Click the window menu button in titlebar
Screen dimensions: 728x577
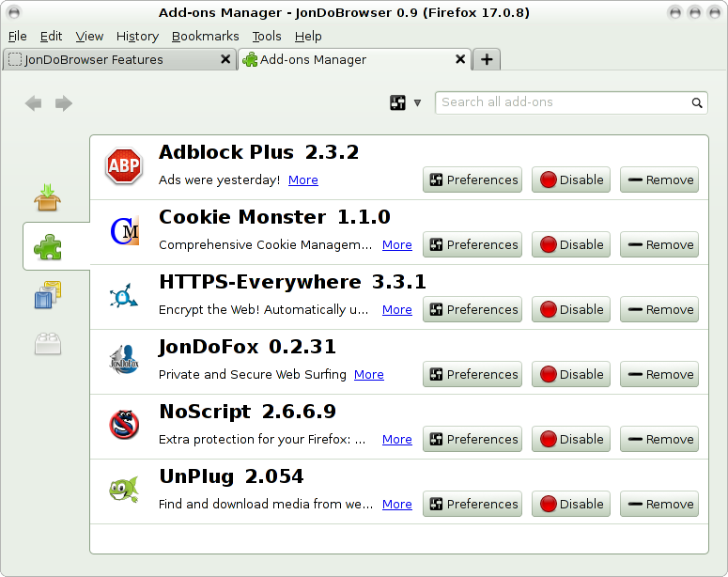pyautogui.click(x=14, y=12)
